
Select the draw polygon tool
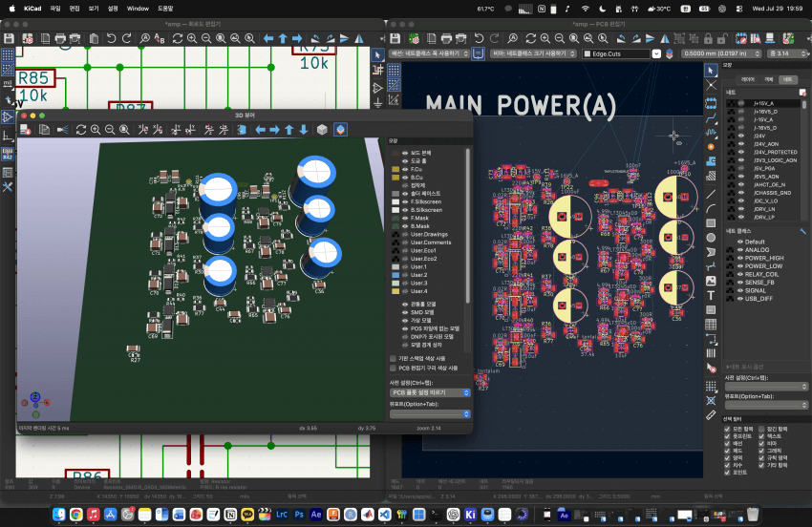point(711,252)
